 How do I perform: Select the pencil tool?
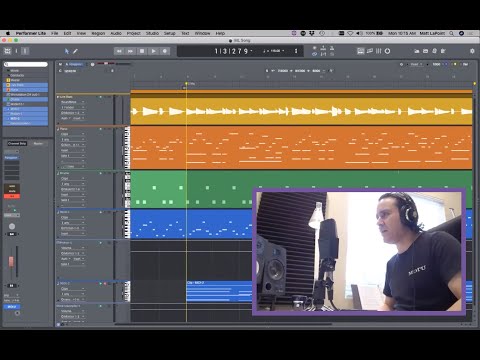75,51
